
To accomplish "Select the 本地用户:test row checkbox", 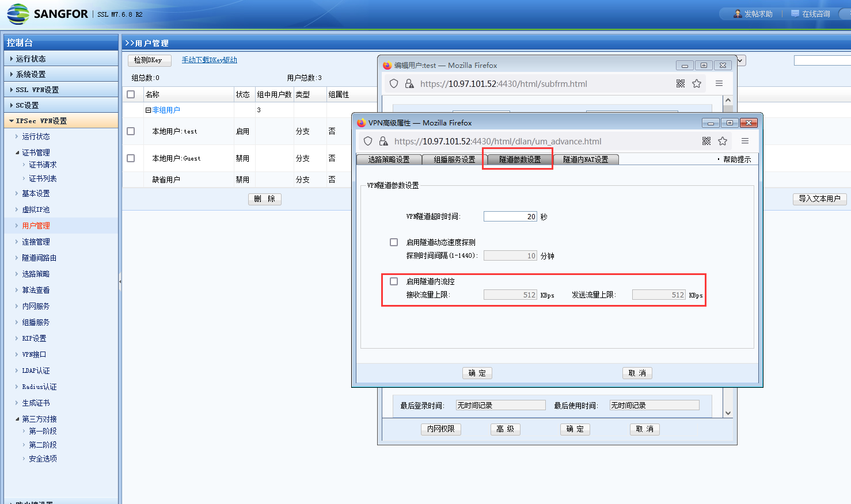I will pyautogui.click(x=131, y=131).
